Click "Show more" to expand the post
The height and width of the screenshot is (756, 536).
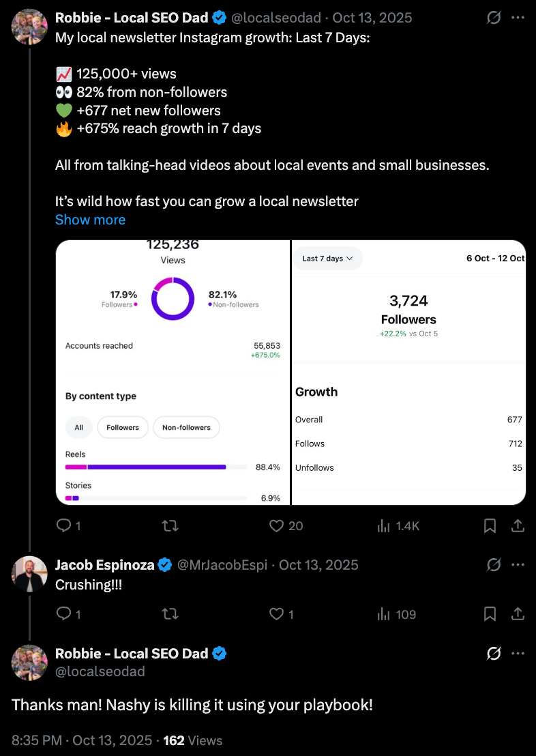tap(90, 220)
